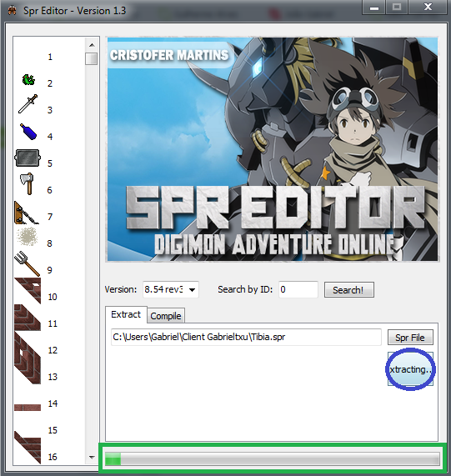Click the Spr File browse button
The height and width of the screenshot is (476, 451).
coord(410,338)
